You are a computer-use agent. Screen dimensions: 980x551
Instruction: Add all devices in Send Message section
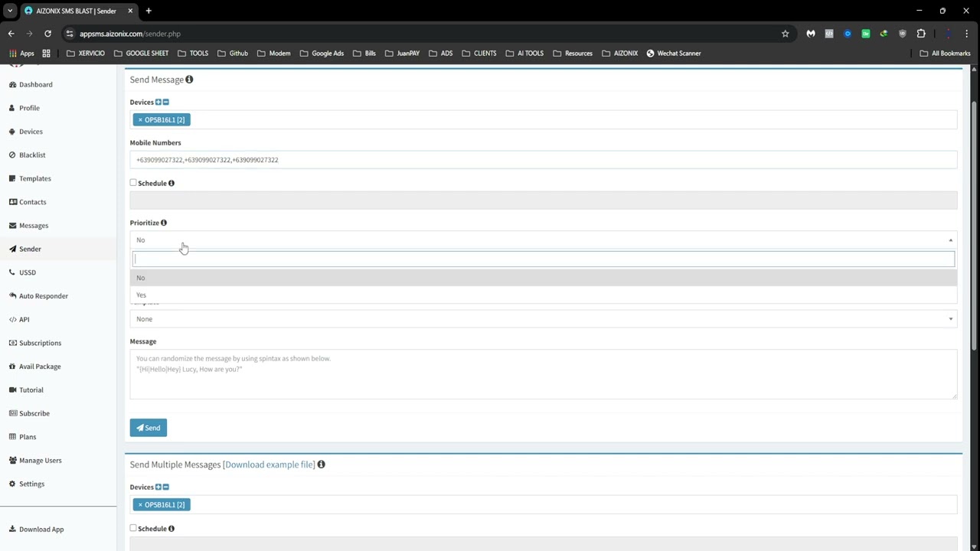[x=158, y=102]
